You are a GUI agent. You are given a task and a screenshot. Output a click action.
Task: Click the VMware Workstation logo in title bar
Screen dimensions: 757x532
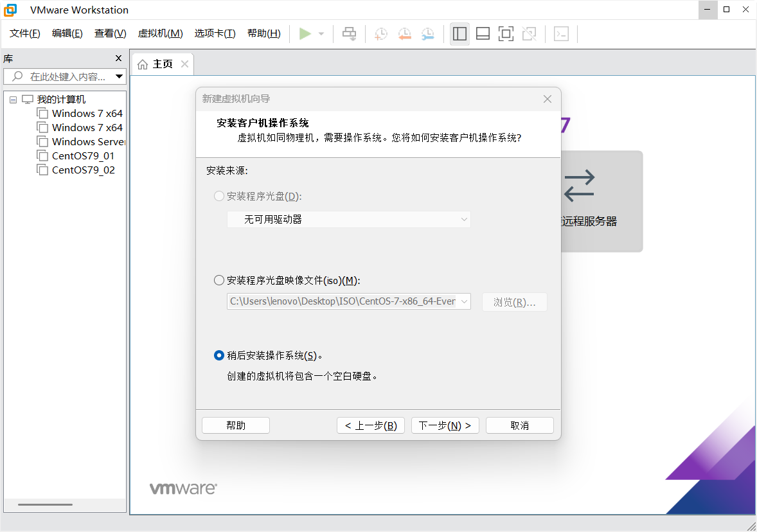pyautogui.click(x=10, y=10)
